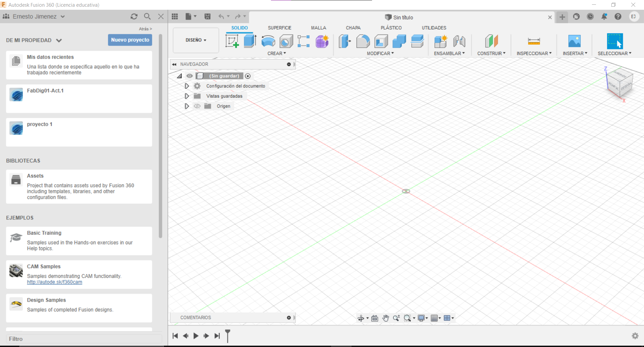
Task: Open the job status clock icon
Action: 590,16
